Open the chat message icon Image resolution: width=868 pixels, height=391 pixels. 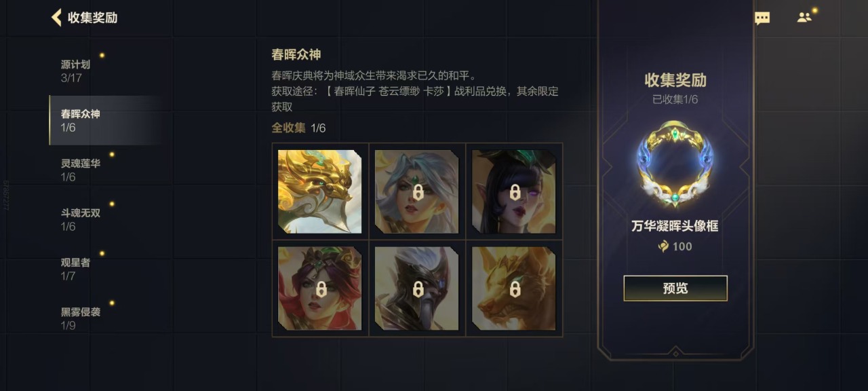coord(762,18)
